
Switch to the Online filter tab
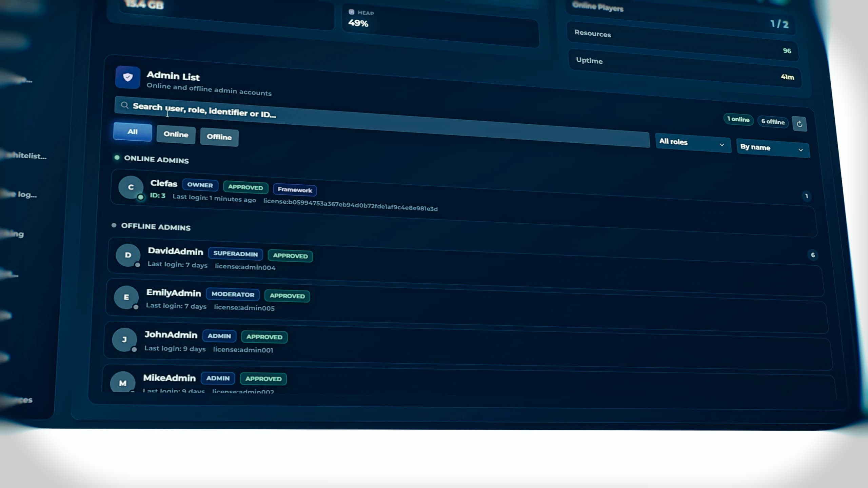pyautogui.click(x=176, y=135)
